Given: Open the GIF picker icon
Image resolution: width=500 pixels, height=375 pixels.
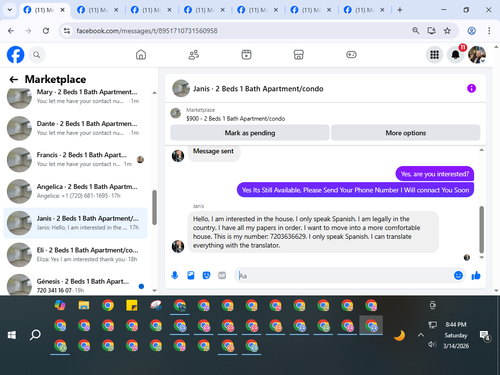Looking at the screenshot, I should [x=222, y=275].
